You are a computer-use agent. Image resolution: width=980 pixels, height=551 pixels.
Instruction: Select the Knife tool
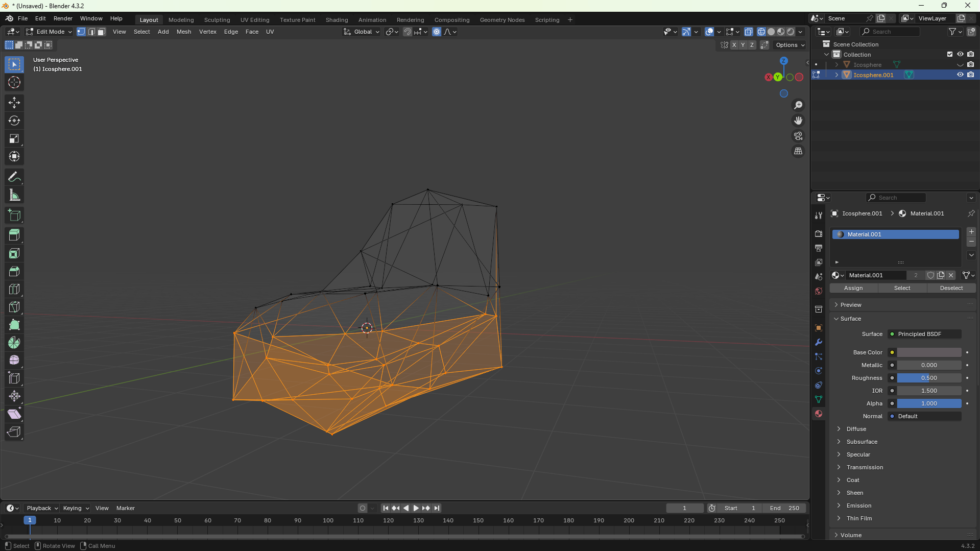pyautogui.click(x=14, y=307)
